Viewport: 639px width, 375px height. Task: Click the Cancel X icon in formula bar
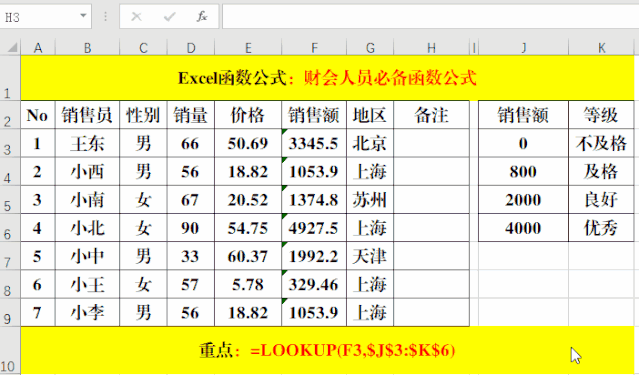[x=137, y=16]
